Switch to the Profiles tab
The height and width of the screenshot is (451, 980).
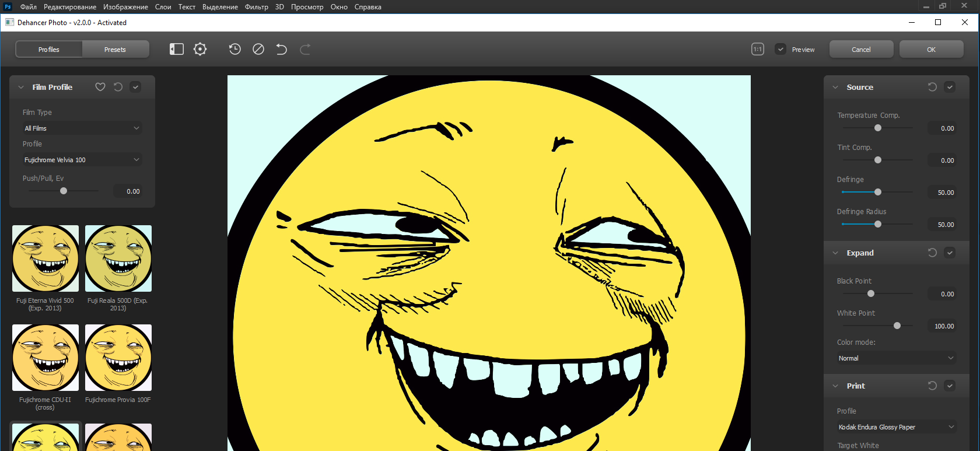(x=49, y=49)
